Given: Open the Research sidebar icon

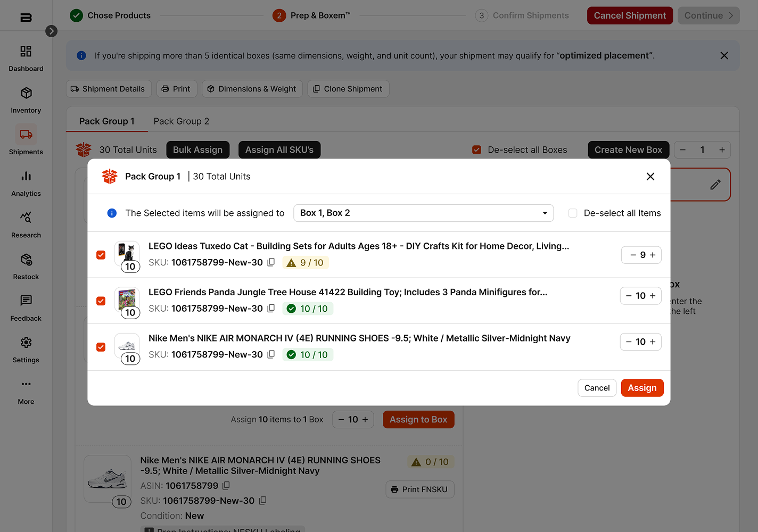Looking at the screenshot, I should [x=26, y=218].
